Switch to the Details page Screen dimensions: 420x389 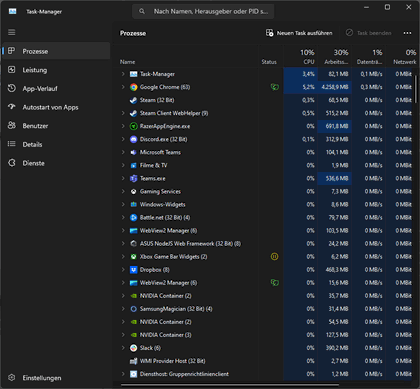(x=56, y=144)
